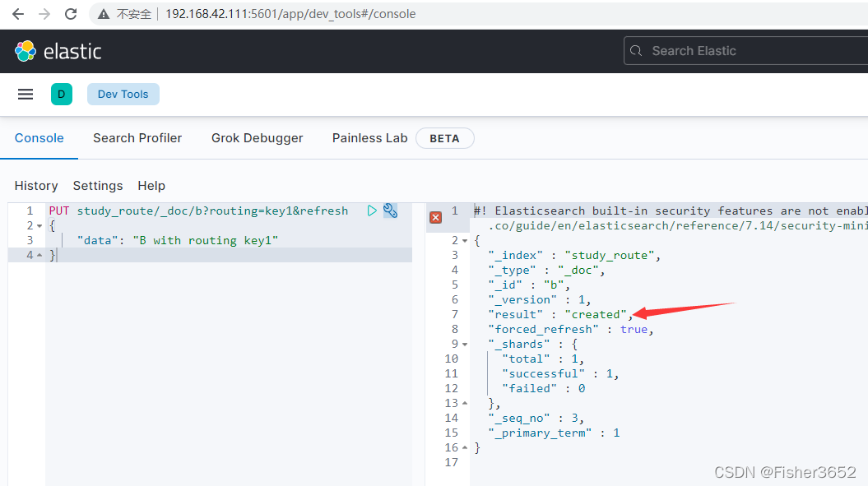Click the browser address bar URL

pyautogui.click(x=290, y=14)
